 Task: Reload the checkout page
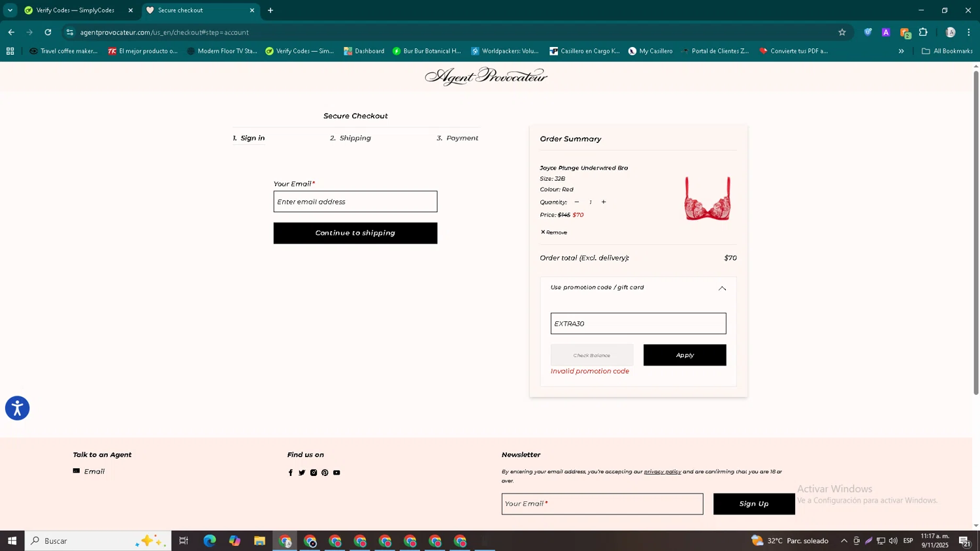point(48,32)
